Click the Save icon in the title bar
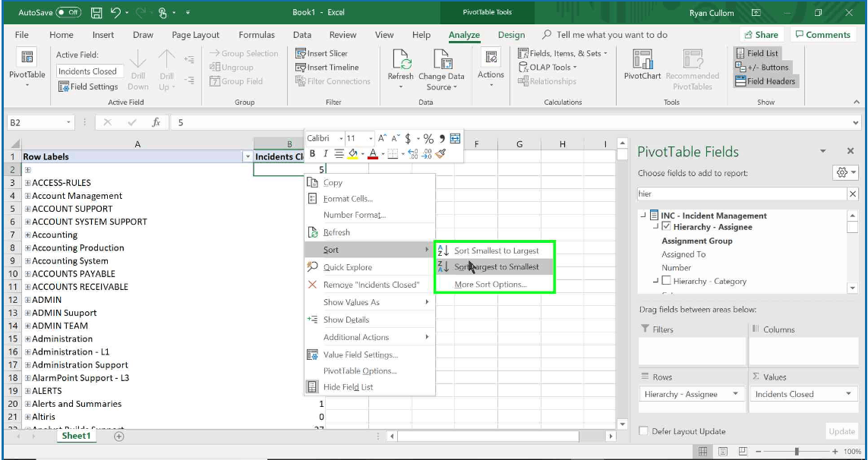Screen dimensions: 868x460 [x=96, y=12]
